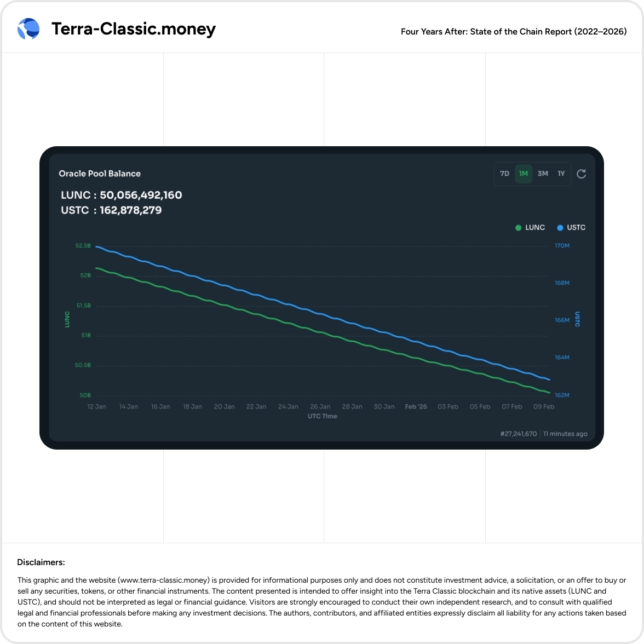Select the 1M time range
This screenshot has height=644, width=644.
[x=524, y=174]
